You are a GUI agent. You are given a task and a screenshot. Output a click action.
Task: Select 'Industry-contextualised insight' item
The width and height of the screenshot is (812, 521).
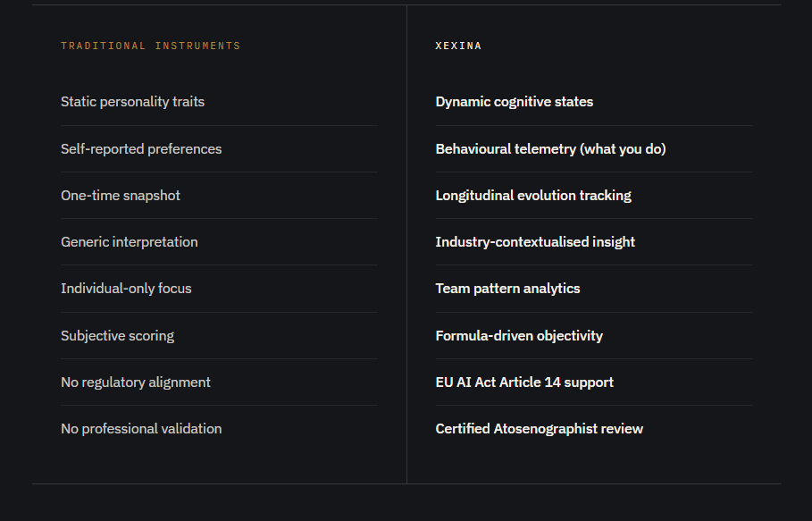[535, 242]
